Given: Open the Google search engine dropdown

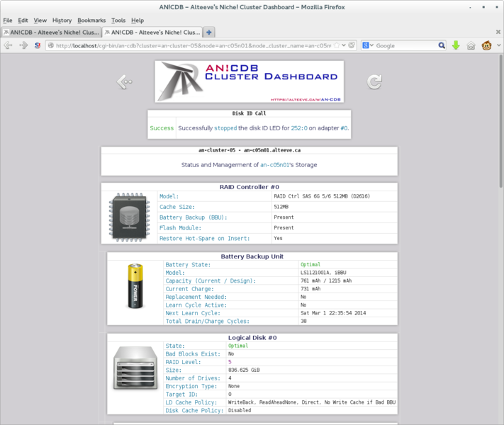Looking at the screenshot, I should pyautogui.click(x=369, y=45).
